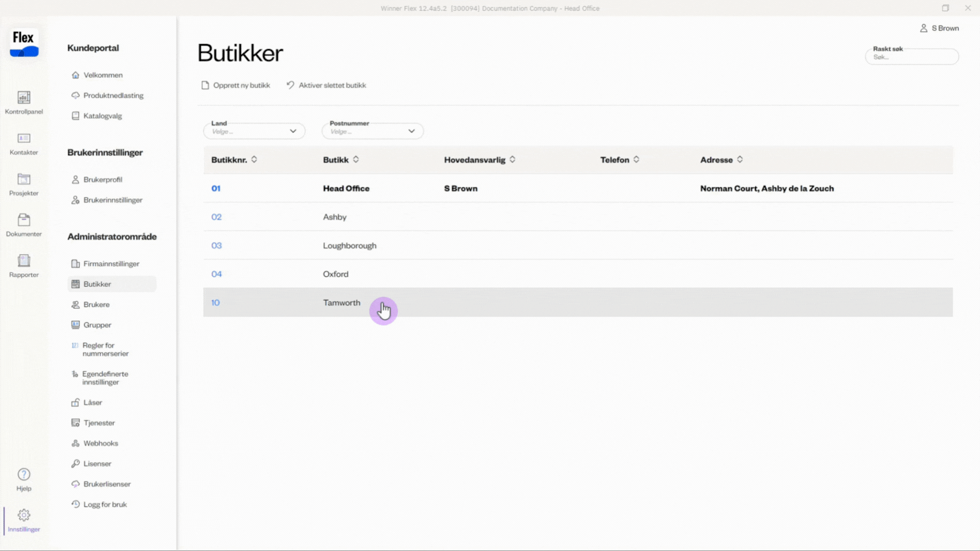The width and height of the screenshot is (980, 551).
Task: Open the Kontrollpanel dashboard icon
Action: [24, 98]
